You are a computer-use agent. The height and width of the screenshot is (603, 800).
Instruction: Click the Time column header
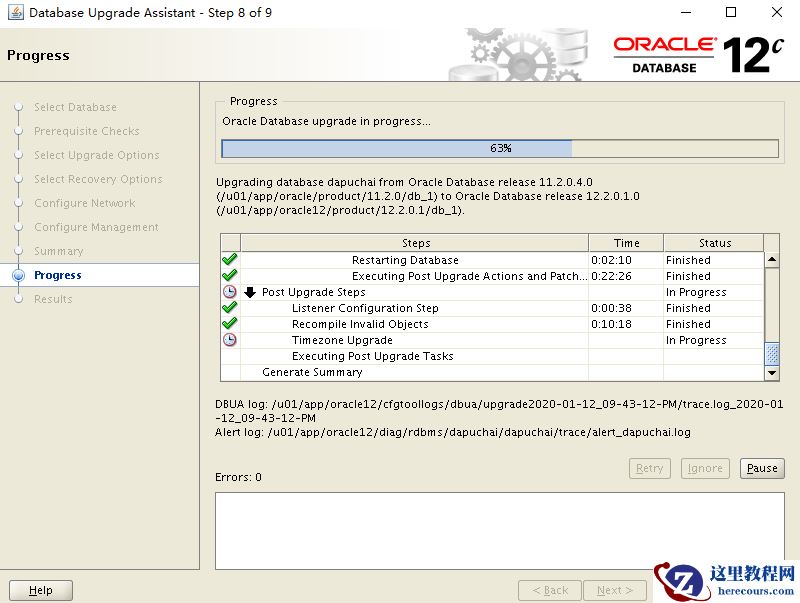[626, 243]
